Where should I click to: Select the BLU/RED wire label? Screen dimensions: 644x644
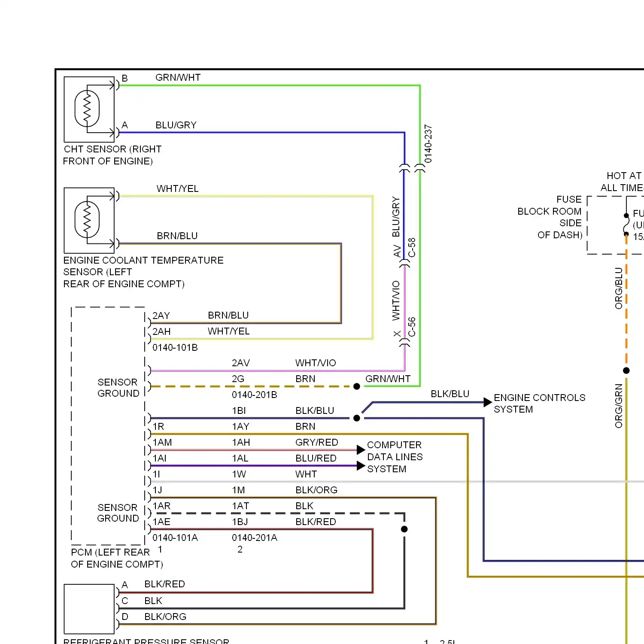pos(316,459)
